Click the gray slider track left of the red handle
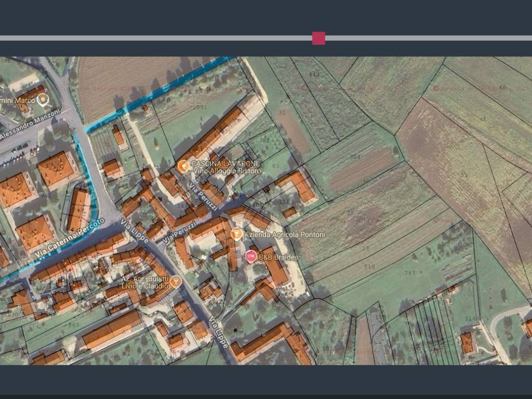The height and width of the screenshot is (399, 532). [156, 38]
